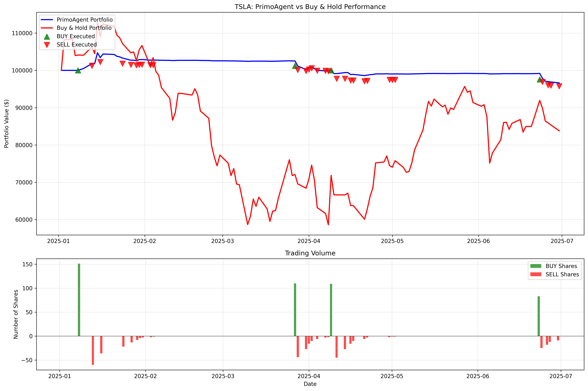Click the green BUY Shares legend swatch
Viewport: 588px width, 391px height.
point(536,266)
